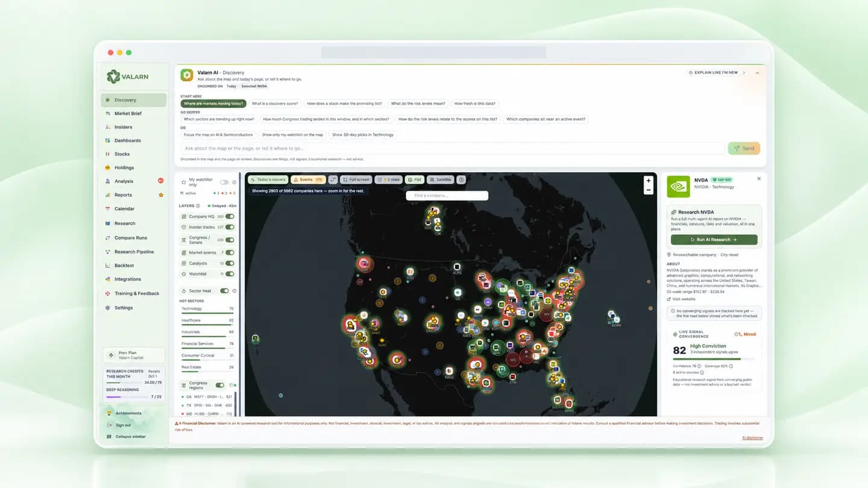Screen dimensions: 868x488
Task: Collapse sidebar using Collapse sidebar control
Action: click(127, 436)
